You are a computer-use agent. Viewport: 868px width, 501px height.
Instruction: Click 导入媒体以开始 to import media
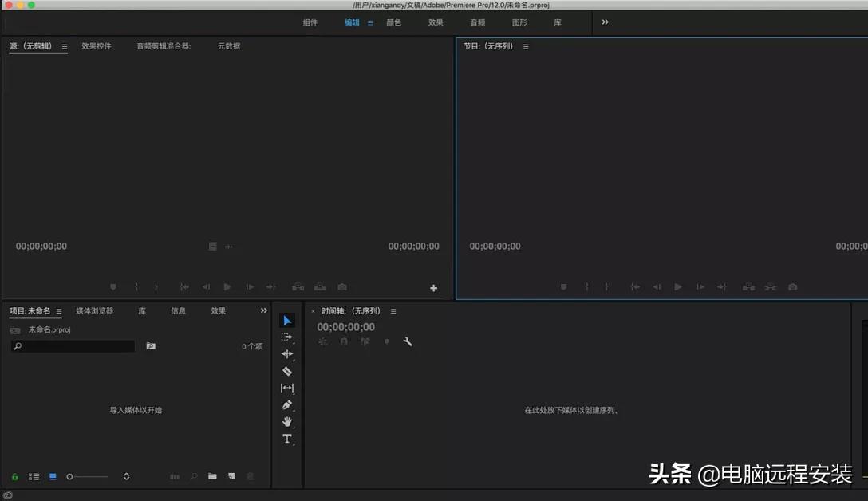tap(134, 409)
